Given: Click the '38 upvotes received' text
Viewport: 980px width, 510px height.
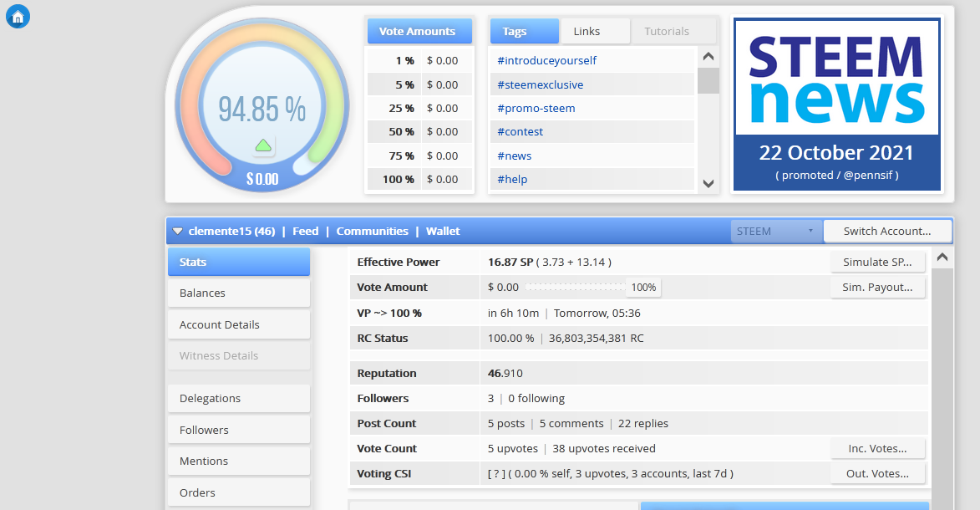Looking at the screenshot, I should (604, 449).
